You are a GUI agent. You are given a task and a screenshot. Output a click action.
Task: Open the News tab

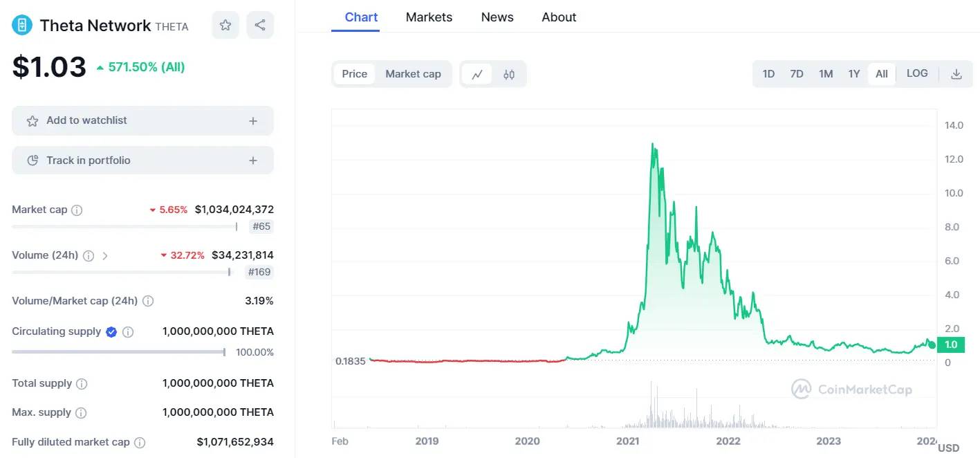click(497, 17)
